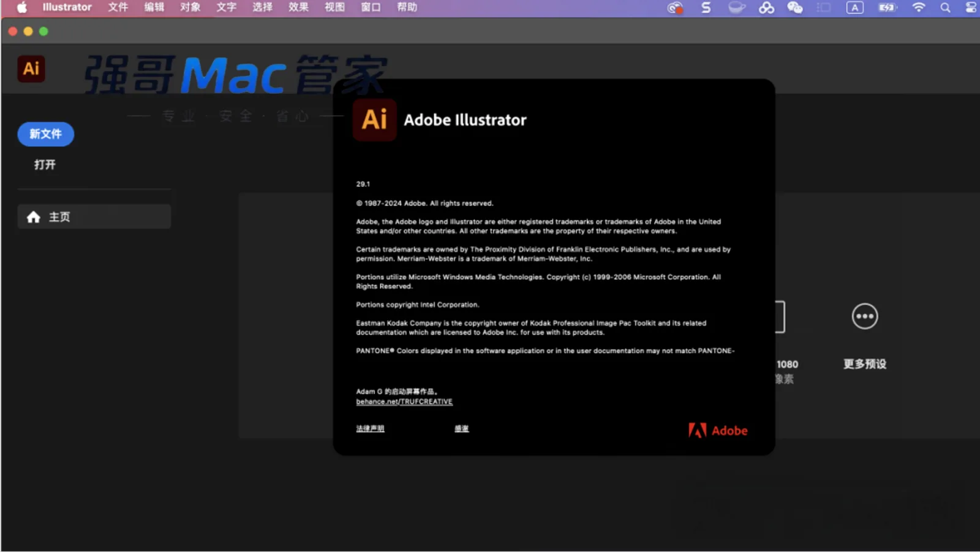980x552 pixels.
Task: Open the 选择 menu
Action: (x=262, y=7)
